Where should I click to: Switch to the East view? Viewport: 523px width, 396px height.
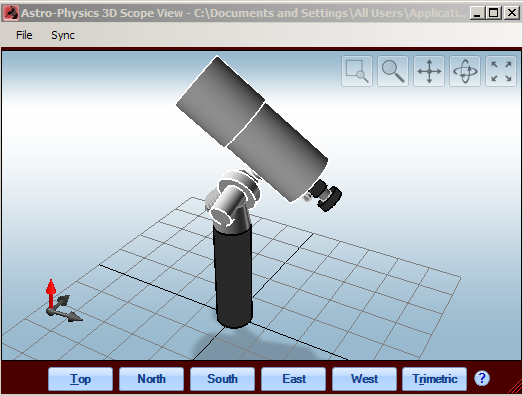click(294, 379)
